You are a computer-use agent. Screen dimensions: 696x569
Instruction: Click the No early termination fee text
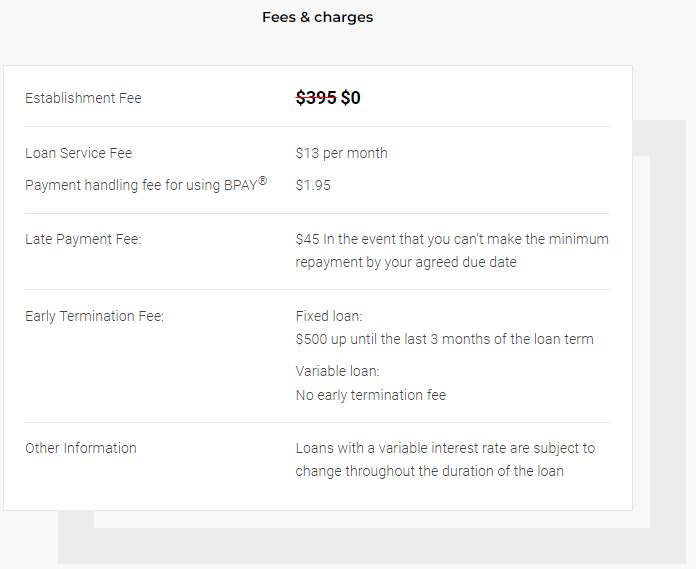point(371,395)
